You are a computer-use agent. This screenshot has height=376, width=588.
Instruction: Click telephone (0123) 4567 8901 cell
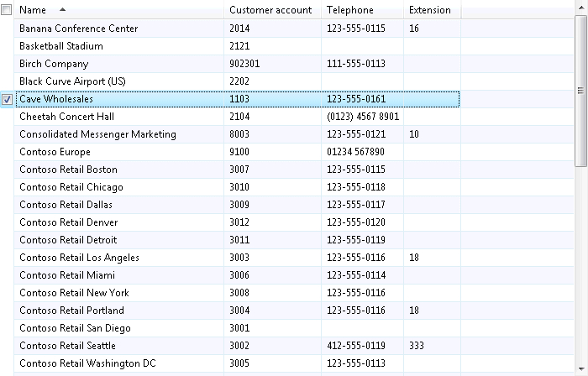pyautogui.click(x=363, y=117)
